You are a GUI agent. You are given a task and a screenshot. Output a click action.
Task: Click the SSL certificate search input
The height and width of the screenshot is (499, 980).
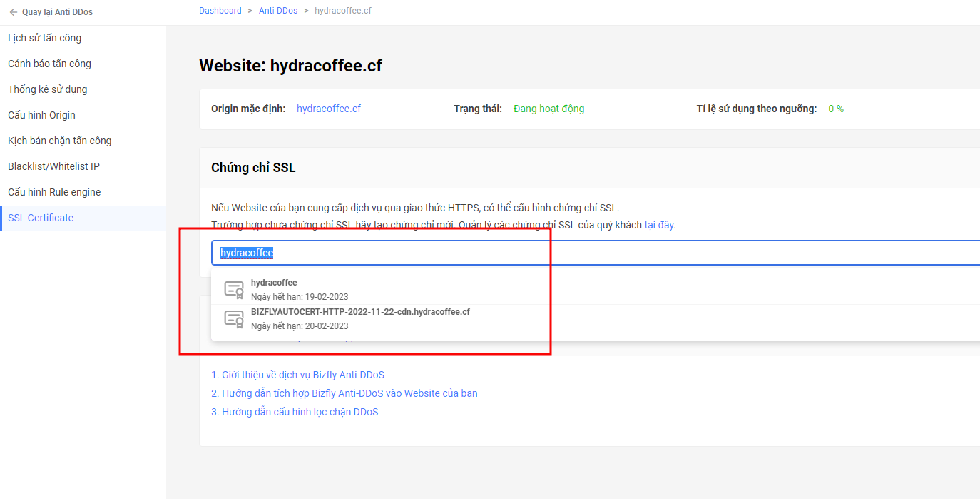pos(596,253)
